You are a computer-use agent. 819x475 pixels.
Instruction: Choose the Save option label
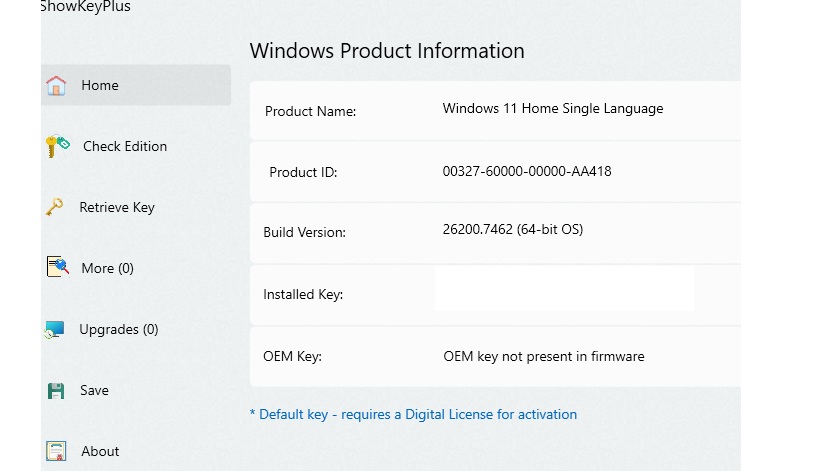[x=94, y=390]
